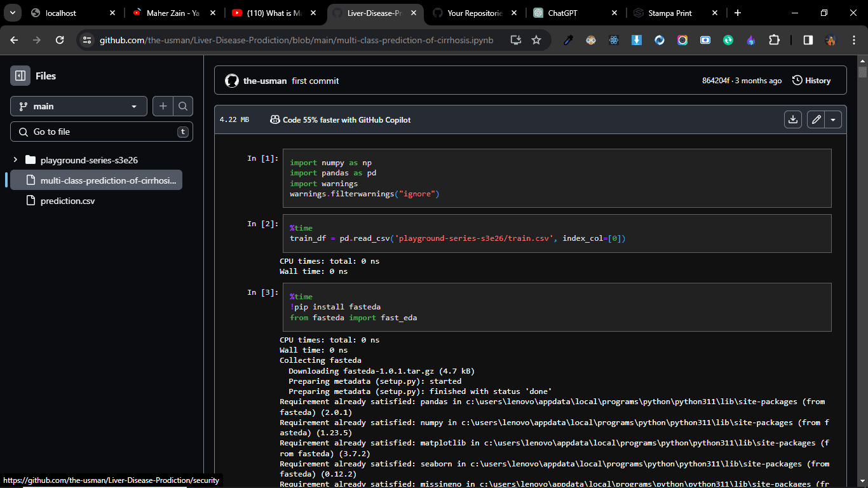This screenshot has width=868, height=488.
Task: Collapse the Files side panel icon
Action: pos(20,76)
